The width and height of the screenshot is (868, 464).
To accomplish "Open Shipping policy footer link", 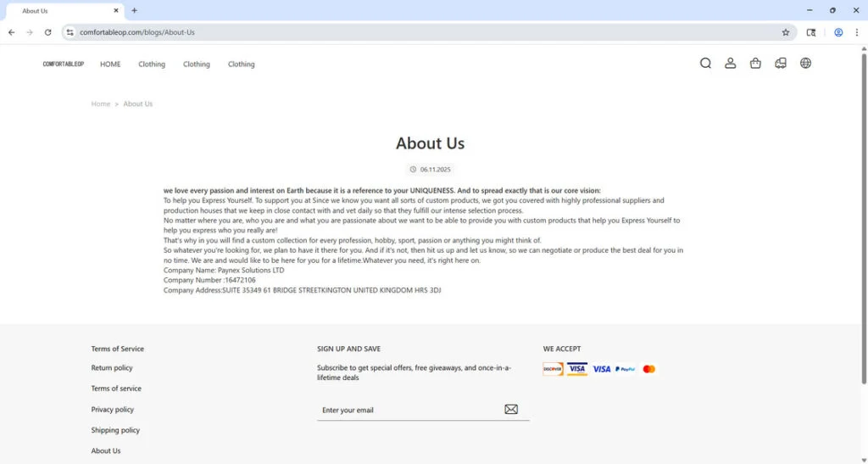I will point(115,430).
